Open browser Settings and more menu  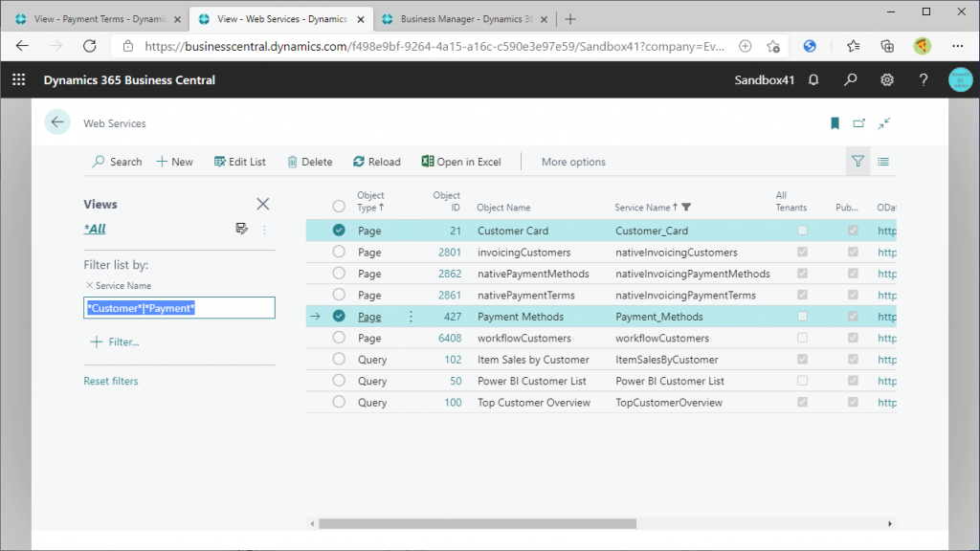(x=957, y=46)
